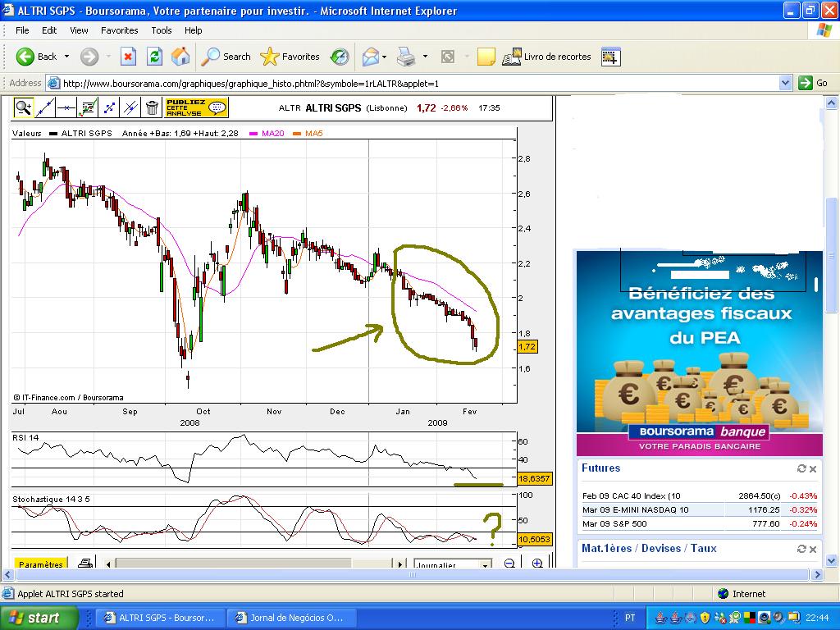Click the horizontal scrollbar left arrow

tap(7, 575)
